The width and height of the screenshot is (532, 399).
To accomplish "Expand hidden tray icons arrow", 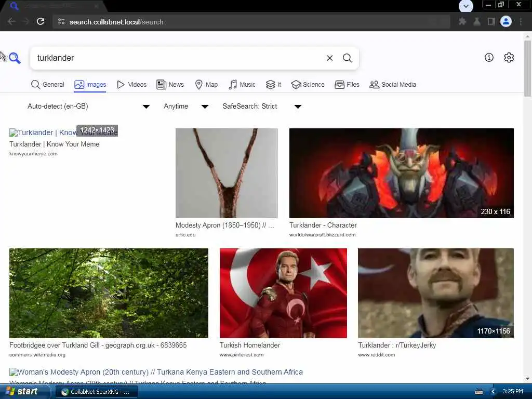I will pyautogui.click(x=494, y=392).
